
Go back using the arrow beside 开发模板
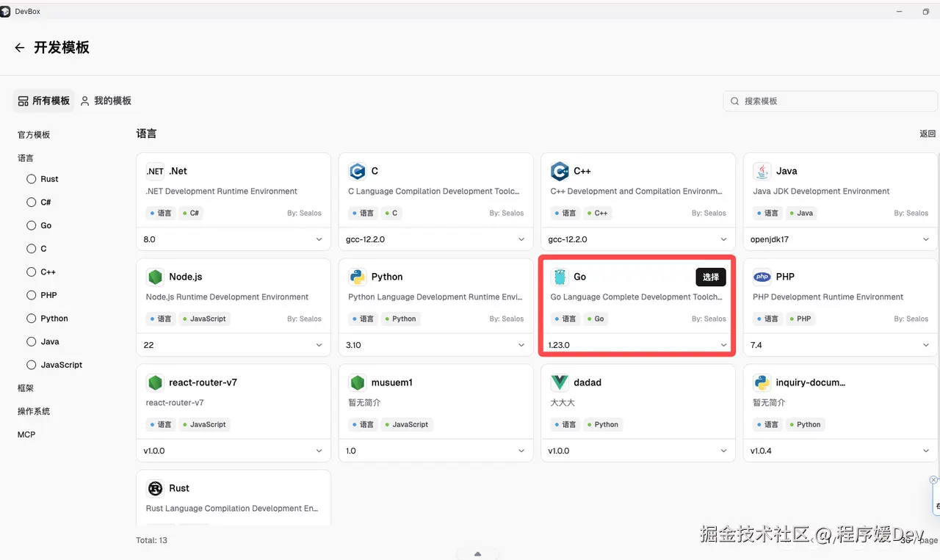pyautogui.click(x=20, y=48)
